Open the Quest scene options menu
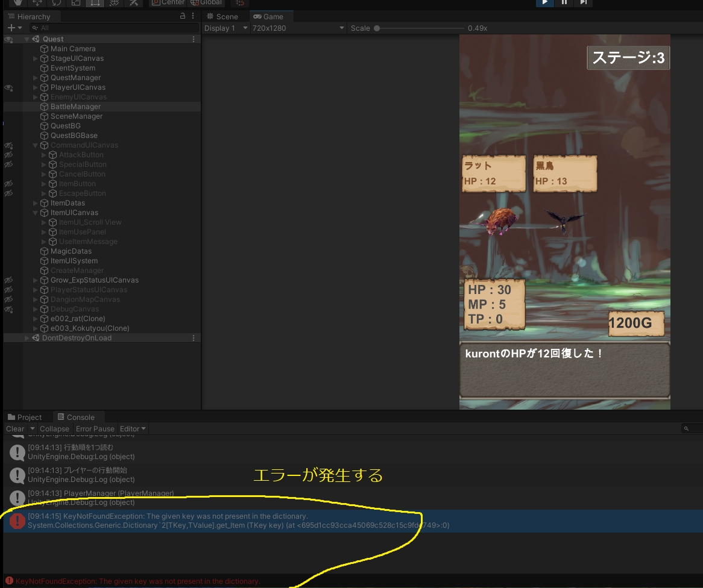This screenshot has height=588, width=703. [x=194, y=39]
